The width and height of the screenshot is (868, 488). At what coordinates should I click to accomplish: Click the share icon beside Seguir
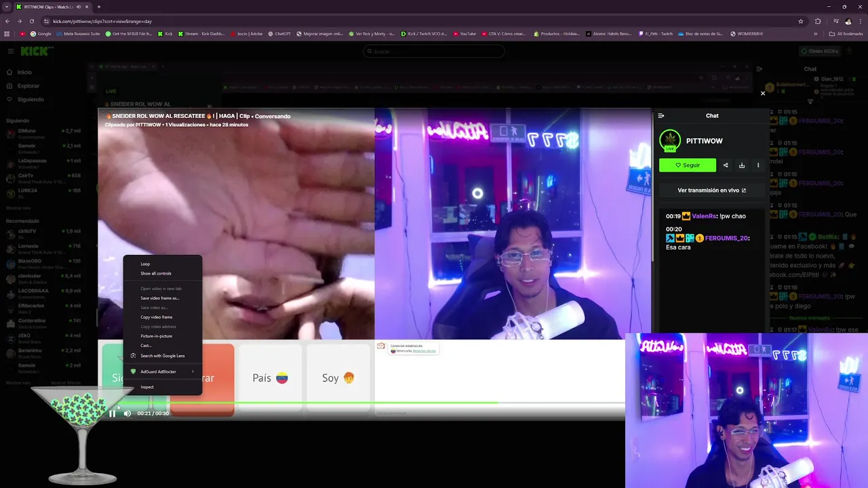tap(726, 165)
